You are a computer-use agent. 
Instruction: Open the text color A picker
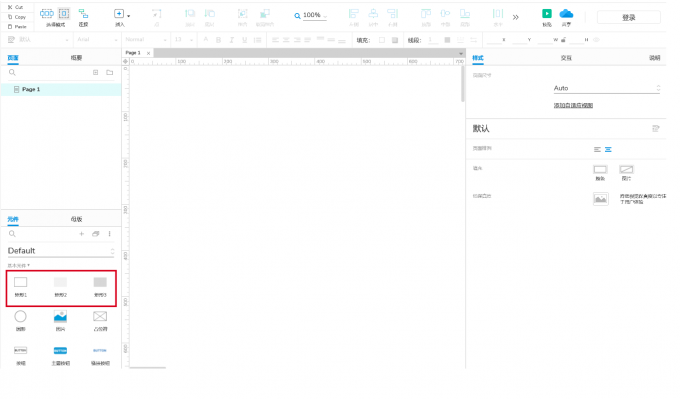point(206,39)
